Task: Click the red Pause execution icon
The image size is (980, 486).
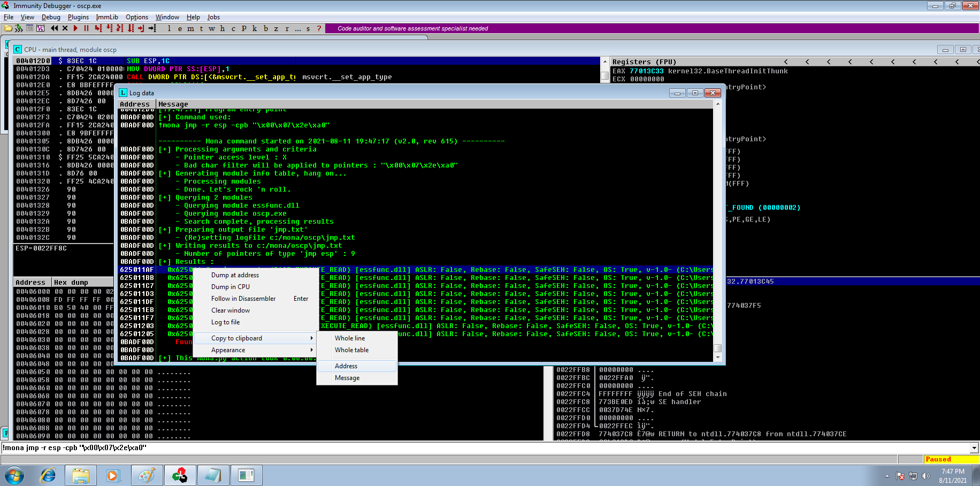Action: pyautogui.click(x=86, y=28)
